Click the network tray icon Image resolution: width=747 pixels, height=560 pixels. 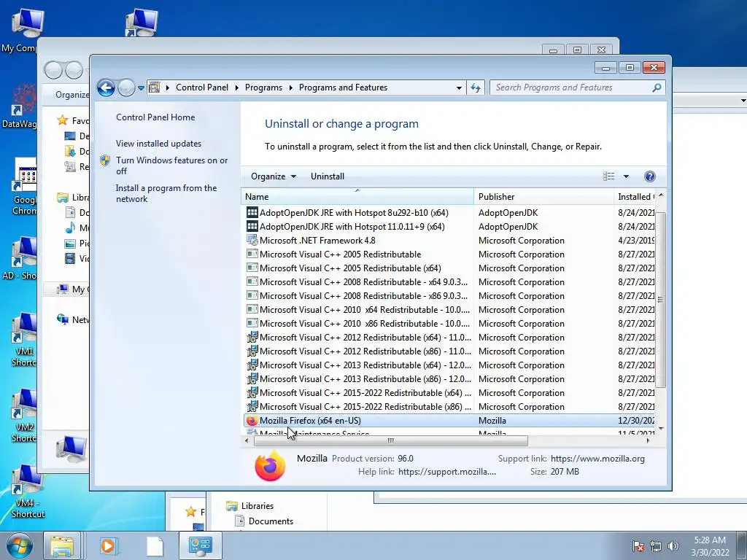tap(656, 547)
